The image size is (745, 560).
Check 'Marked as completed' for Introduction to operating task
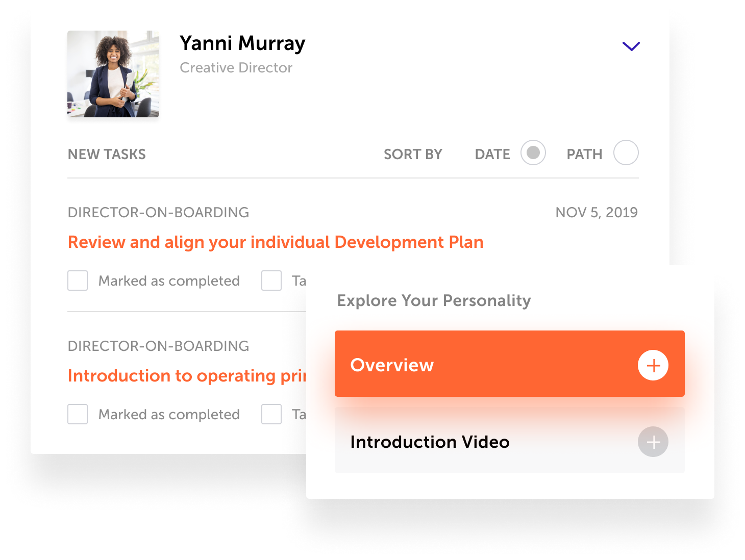pyautogui.click(x=78, y=414)
